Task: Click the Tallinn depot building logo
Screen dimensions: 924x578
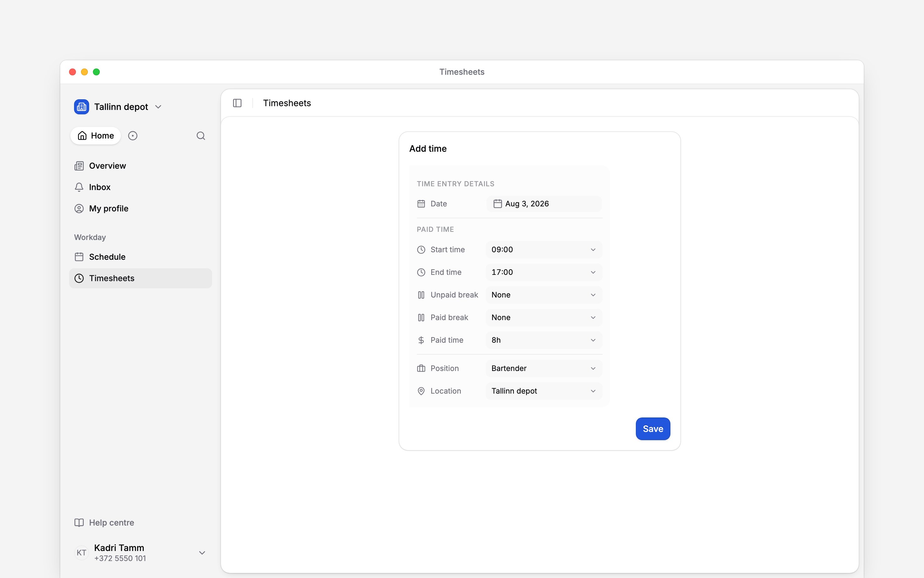Action: click(x=81, y=107)
